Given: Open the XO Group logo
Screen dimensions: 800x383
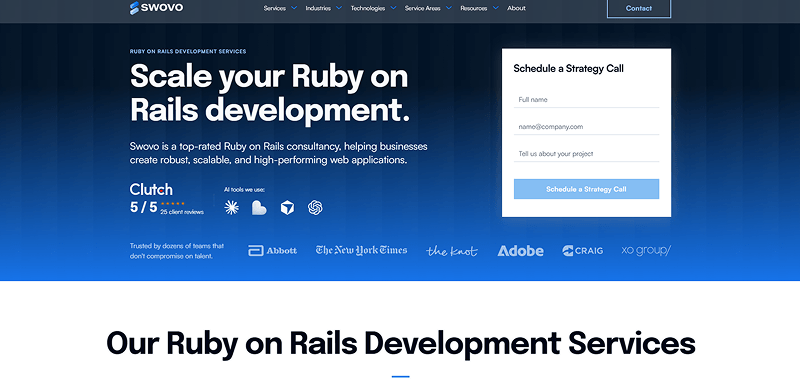Looking at the screenshot, I should (646, 250).
